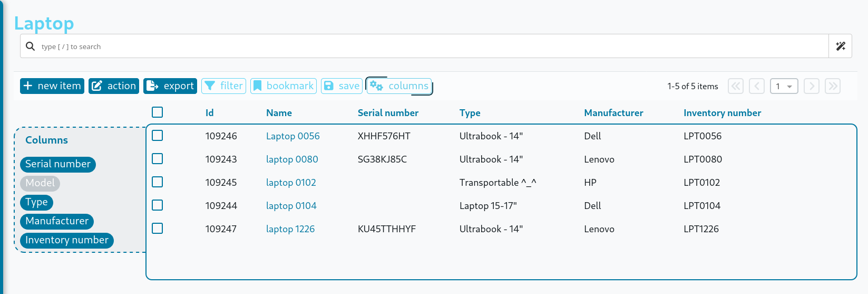
Task: Open the laptop 0102 link
Action: pyautogui.click(x=291, y=183)
